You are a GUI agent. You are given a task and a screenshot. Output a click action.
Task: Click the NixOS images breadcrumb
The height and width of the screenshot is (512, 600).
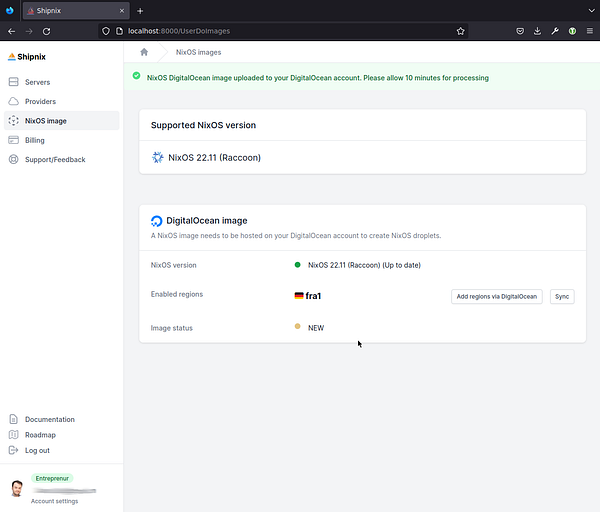click(198, 52)
